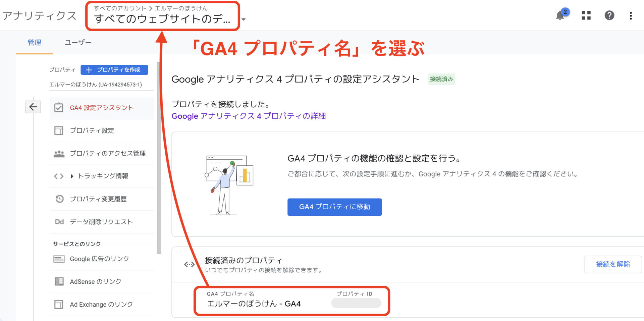Click the 接続済み status badge
644x321 pixels.
(x=441, y=79)
